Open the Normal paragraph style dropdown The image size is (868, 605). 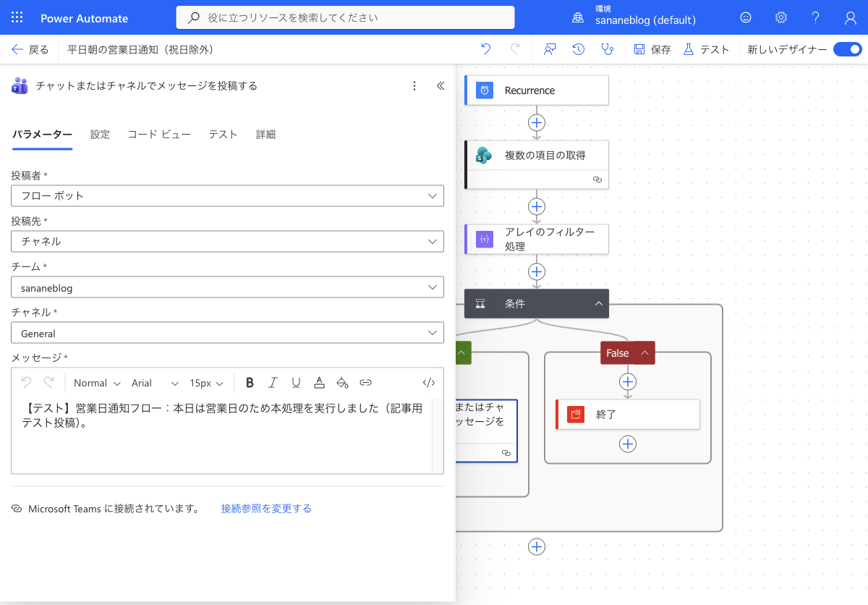(96, 383)
